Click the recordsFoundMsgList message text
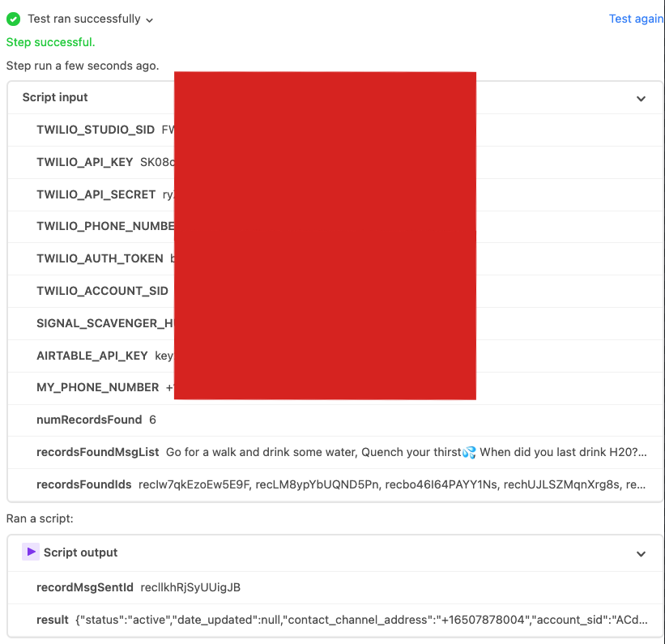The width and height of the screenshot is (665, 644). (406, 452)
